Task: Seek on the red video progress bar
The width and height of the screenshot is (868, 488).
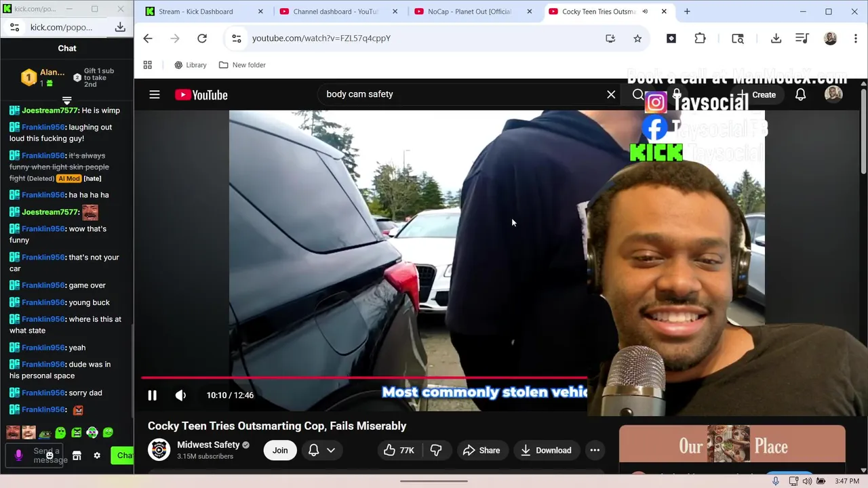Action: coord(364,378)
